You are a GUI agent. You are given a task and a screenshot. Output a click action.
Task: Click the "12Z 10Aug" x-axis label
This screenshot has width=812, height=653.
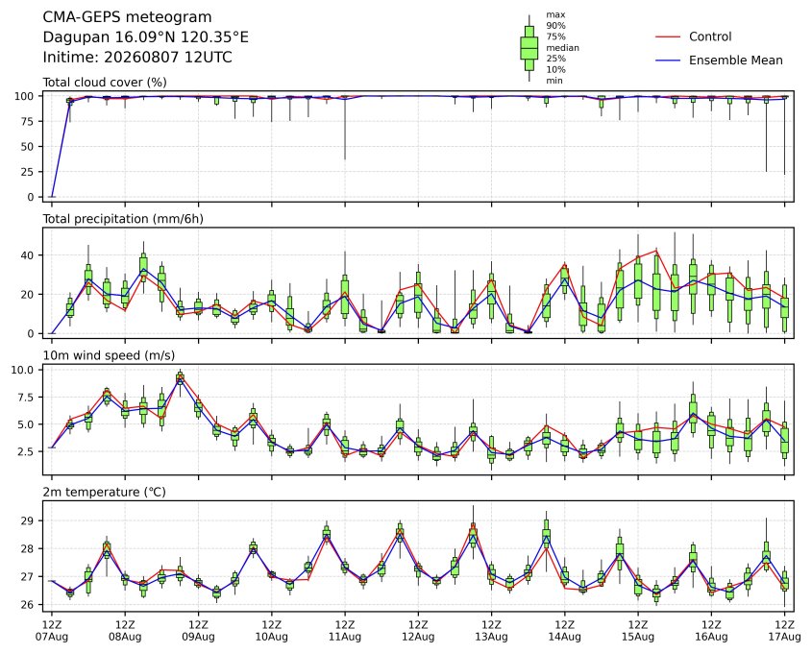[x=271, y=631]
